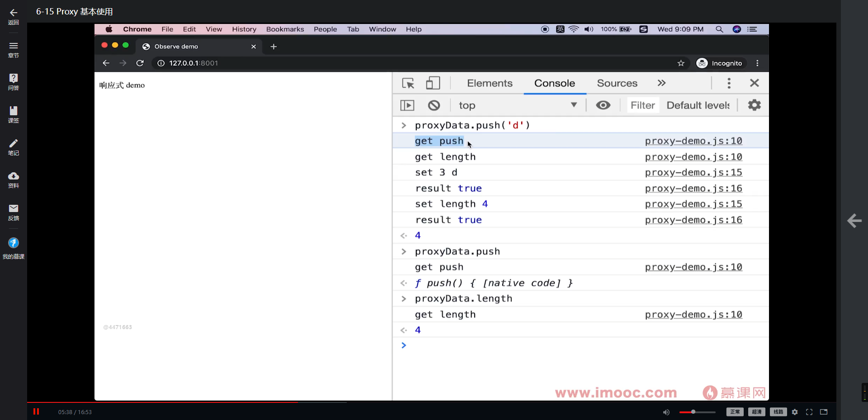Open the 章节 chapters list icon
This screenshot has width=868, height=420.
pyautogui.click(x=14, y=46)
